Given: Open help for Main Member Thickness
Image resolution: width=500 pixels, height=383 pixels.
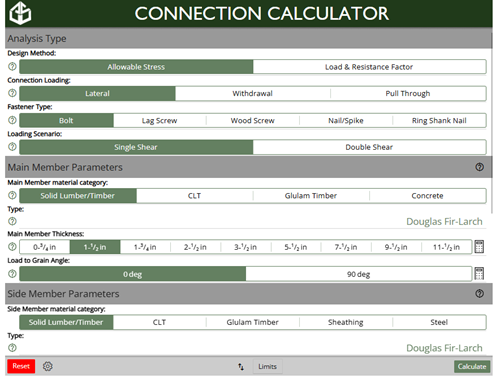Looking at the screenshot, I should point(12,247).
